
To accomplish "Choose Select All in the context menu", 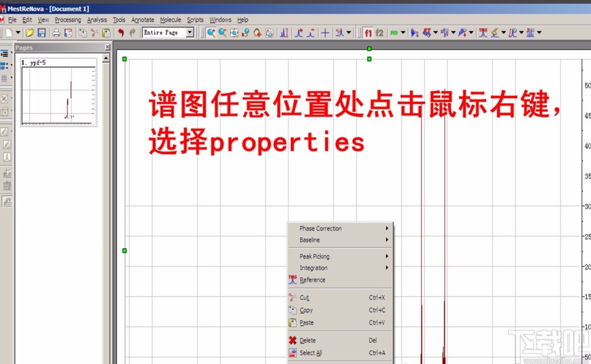I will coord(341,353).
